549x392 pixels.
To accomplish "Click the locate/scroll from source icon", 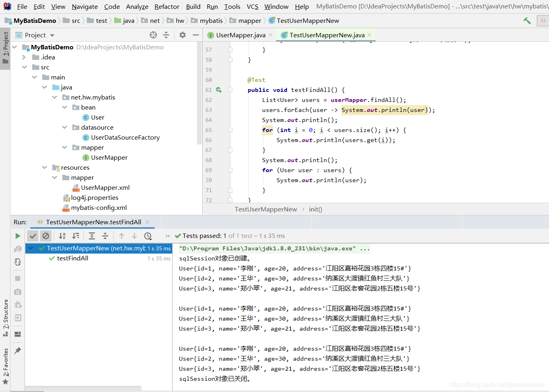I will click(x=153, y=35).
